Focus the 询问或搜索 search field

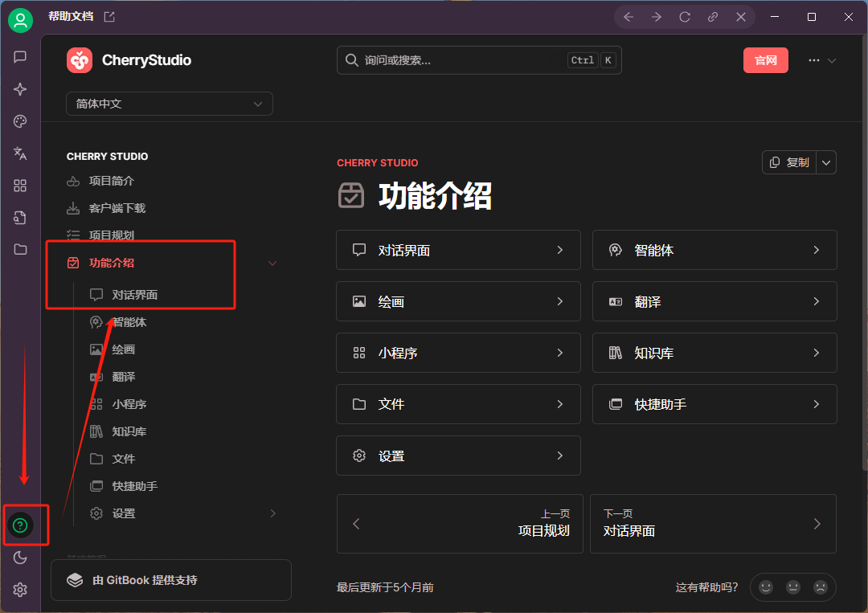pos(479,60)
